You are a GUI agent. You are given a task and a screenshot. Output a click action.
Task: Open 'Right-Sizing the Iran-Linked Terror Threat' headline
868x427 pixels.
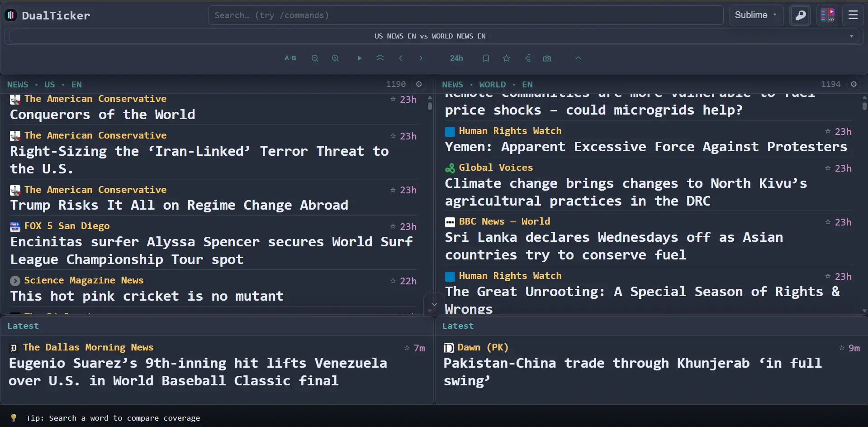click(x=199, y=160)
